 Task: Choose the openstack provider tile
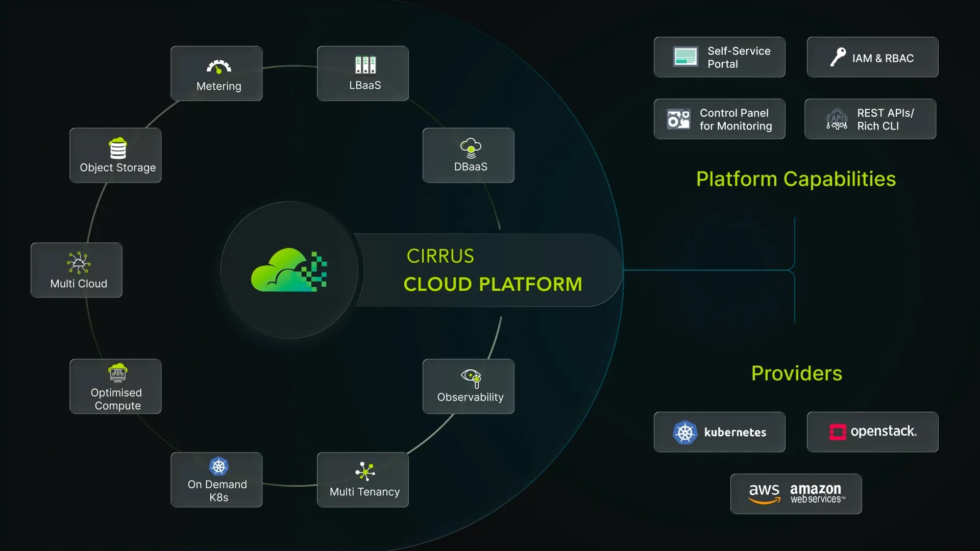tap(872, 432)
